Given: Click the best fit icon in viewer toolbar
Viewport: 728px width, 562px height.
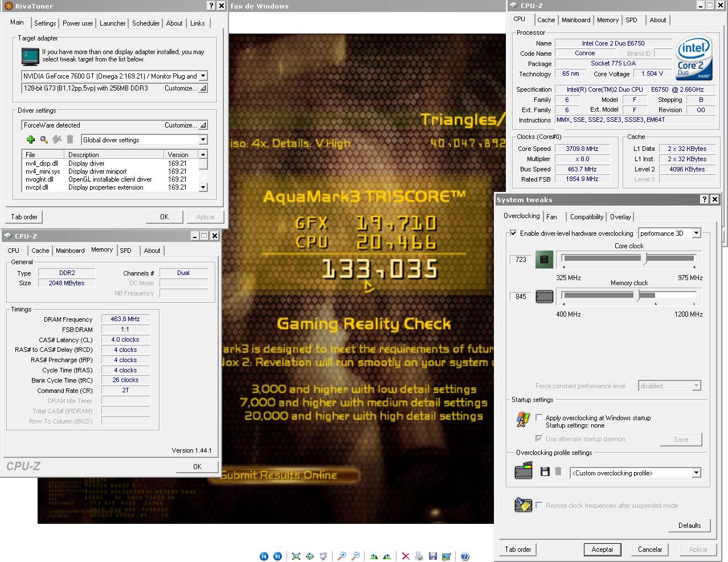Looking at the screenshot, I should coord(296,556).
